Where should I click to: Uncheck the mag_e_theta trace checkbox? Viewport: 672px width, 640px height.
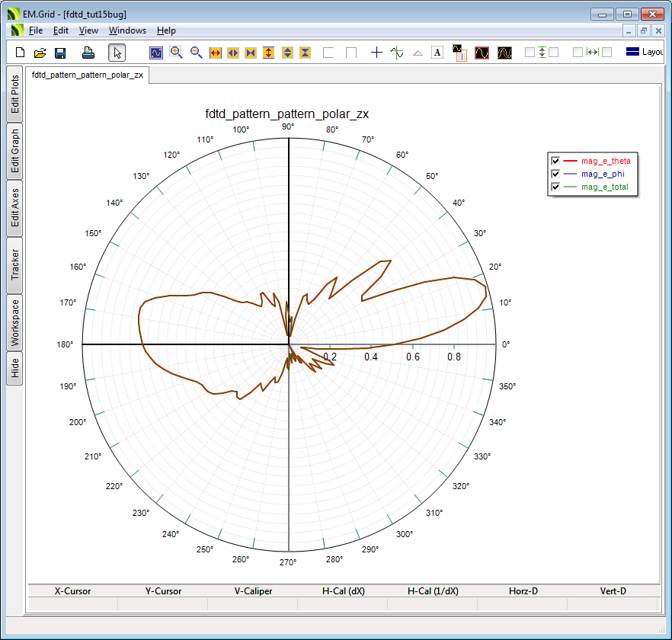pos(555,161)
